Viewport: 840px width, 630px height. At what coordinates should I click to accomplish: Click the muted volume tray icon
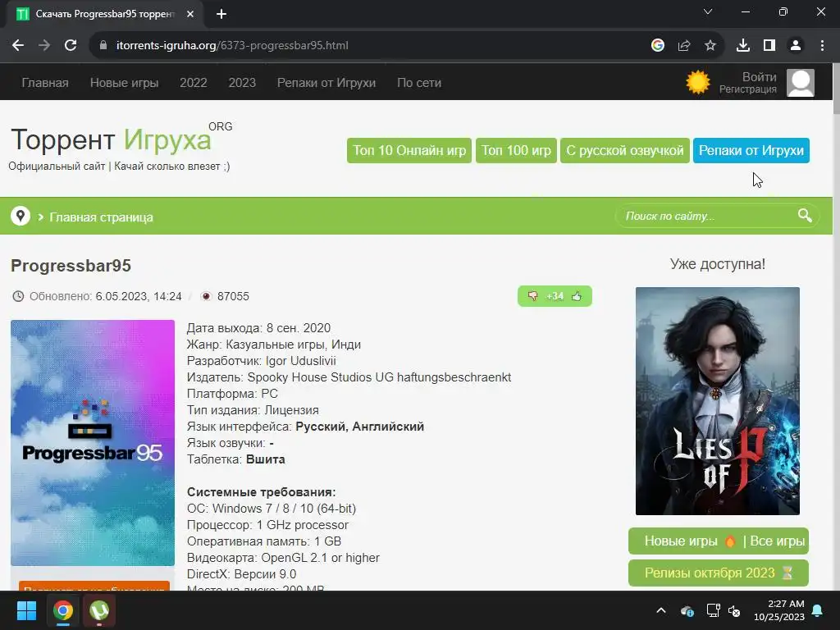coord(734,610)
